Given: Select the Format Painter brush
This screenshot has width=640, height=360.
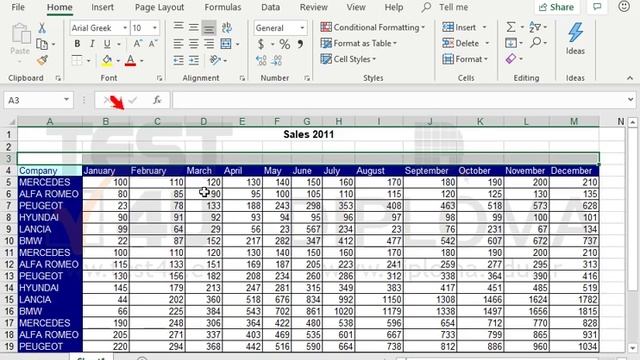Looking at the screenshot, I should (42, 60).
